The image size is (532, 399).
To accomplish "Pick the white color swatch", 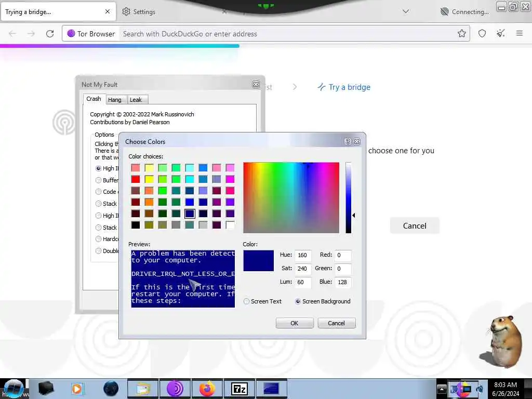I will pos(230,225).
